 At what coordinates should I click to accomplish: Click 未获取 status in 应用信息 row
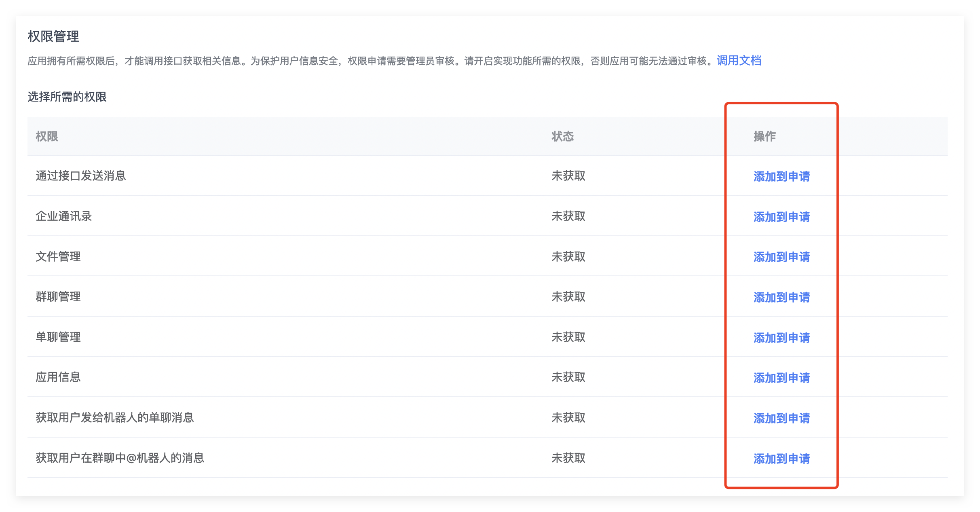[568, 377]
